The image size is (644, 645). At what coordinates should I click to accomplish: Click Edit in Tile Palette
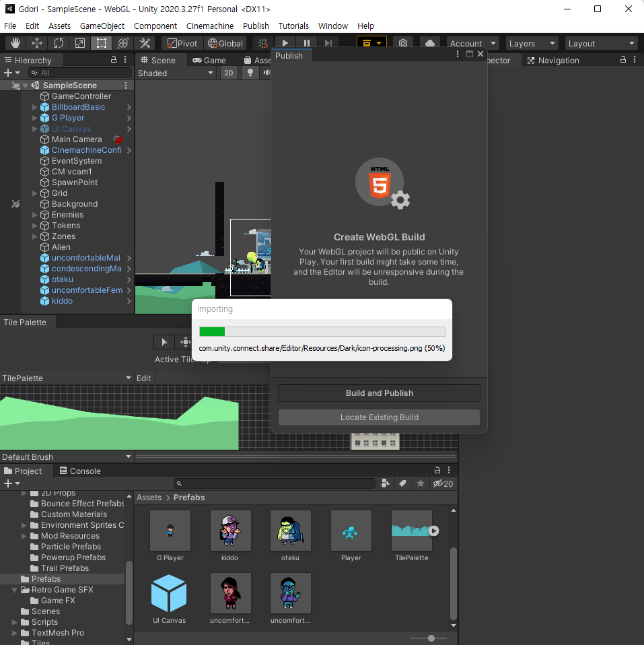click(143, 378)
